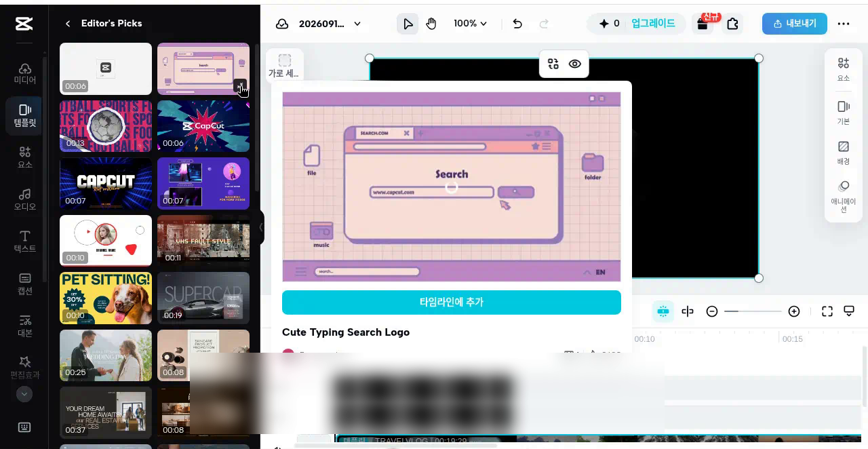Toggle timeline snapping icon
The height and width of the screenshot is (449, 868).
663,311
